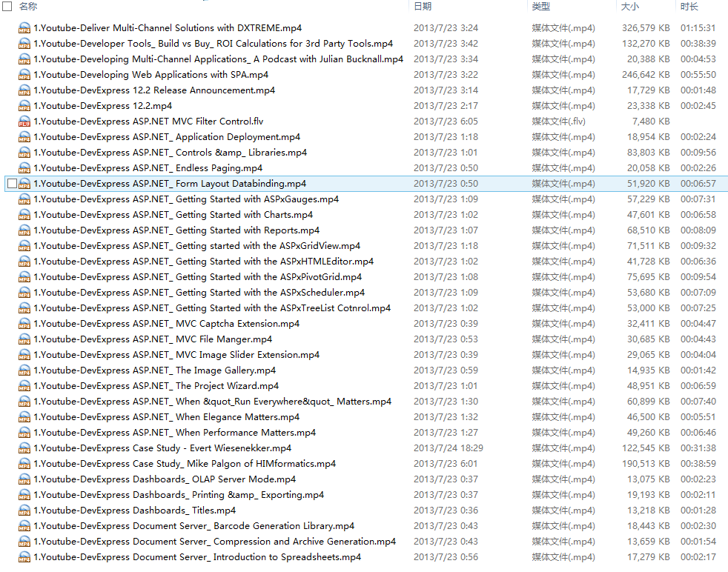Click the MP4 icon next to DevExpress 12.2.mp4
The image size is (728, 572).
tap(24, 106)
